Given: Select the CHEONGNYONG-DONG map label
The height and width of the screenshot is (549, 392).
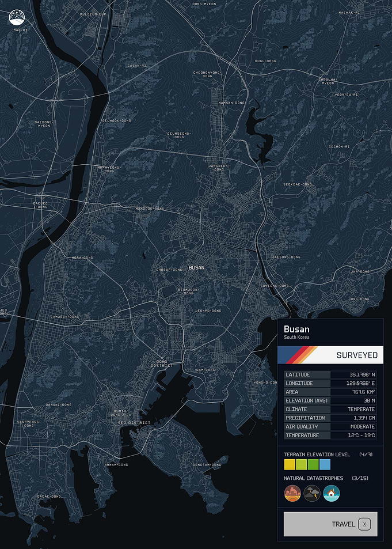Looking at the screenshot, I should tap(207, 74).
